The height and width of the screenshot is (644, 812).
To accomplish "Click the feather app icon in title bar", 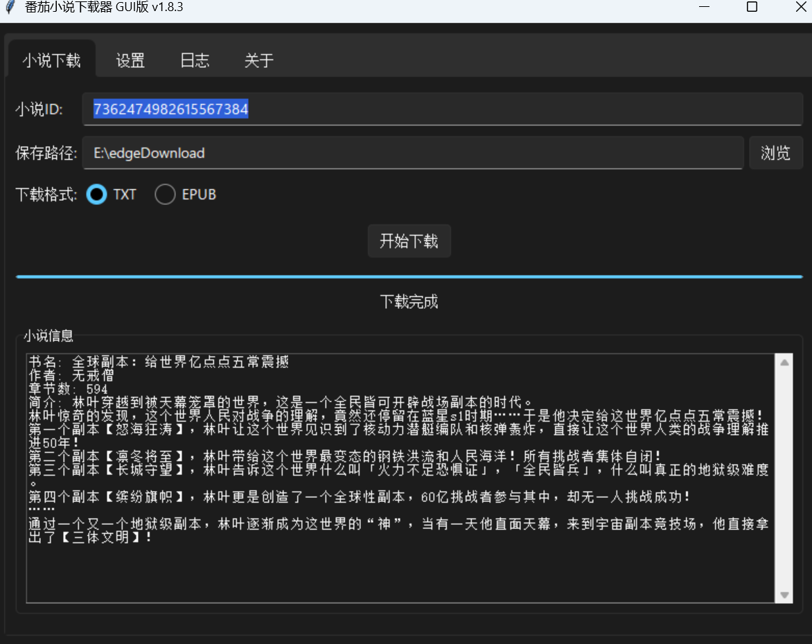I will [10, 8].
